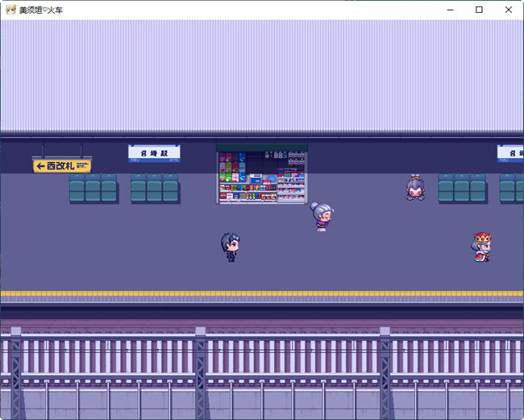The width and height of the screenshot is (524, 420).
Task: Click the dark-haired man in black suit
Action: [x=231, y=247]
